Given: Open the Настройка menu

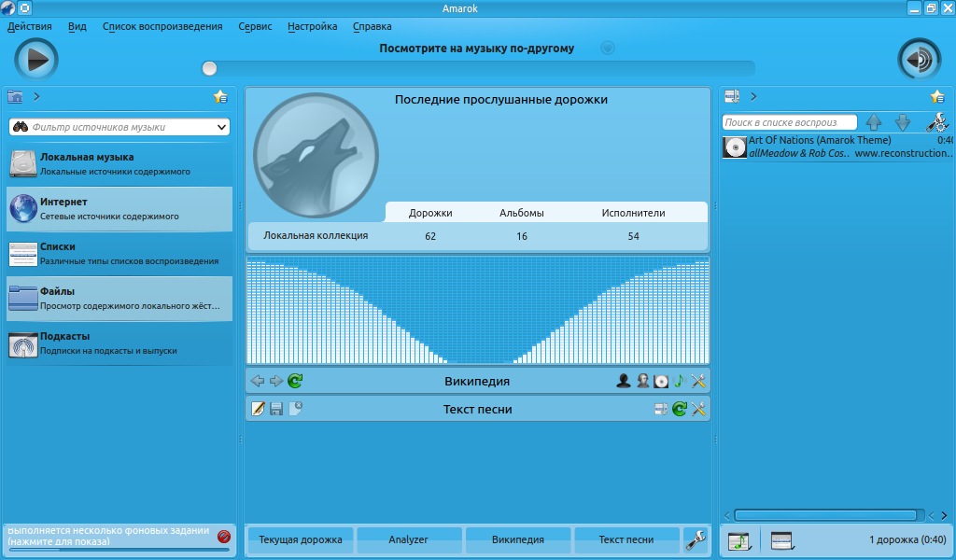Looking at the screenshot, I should point(312,26).
